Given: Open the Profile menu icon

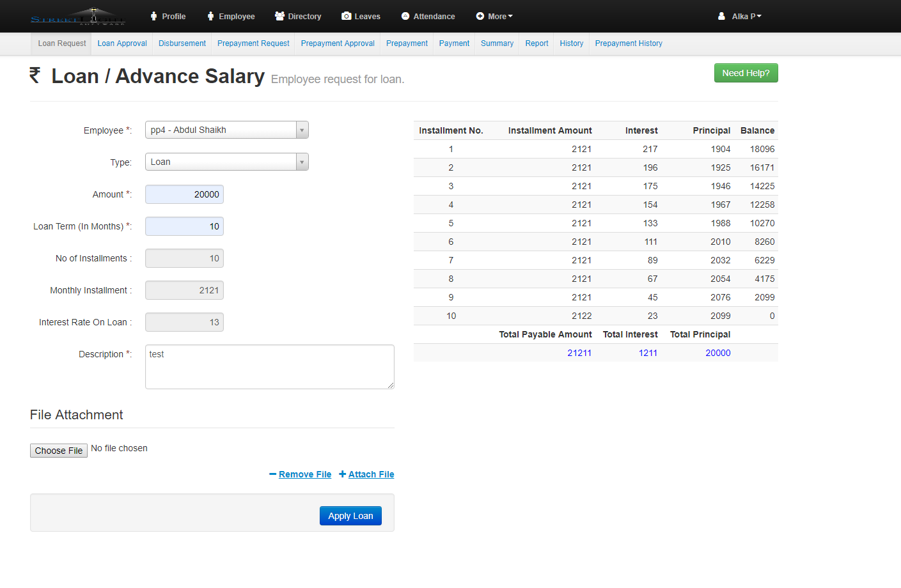Looking at the screenshot, I should (153, 17).
